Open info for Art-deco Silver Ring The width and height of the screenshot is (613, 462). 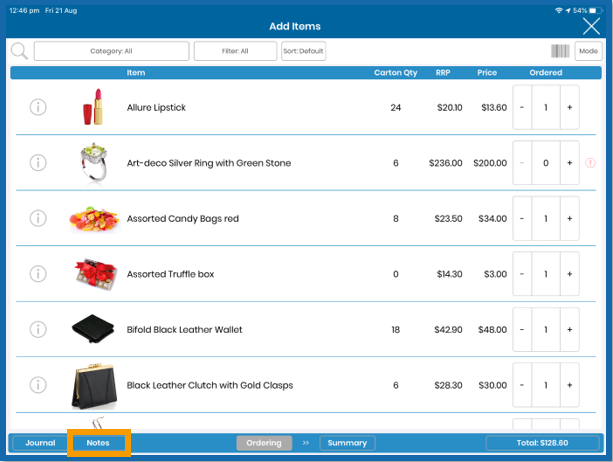[38, 163]
